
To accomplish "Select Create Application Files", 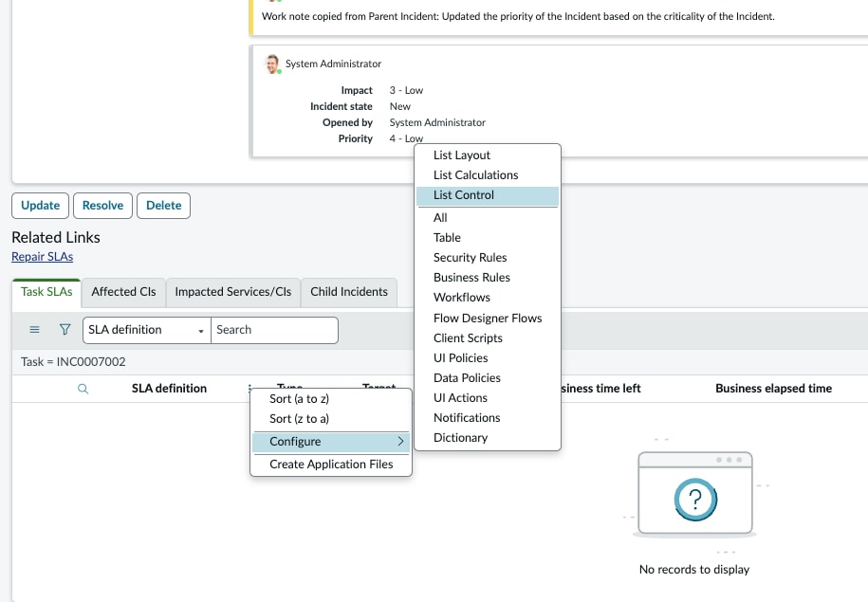I will 331,465.
